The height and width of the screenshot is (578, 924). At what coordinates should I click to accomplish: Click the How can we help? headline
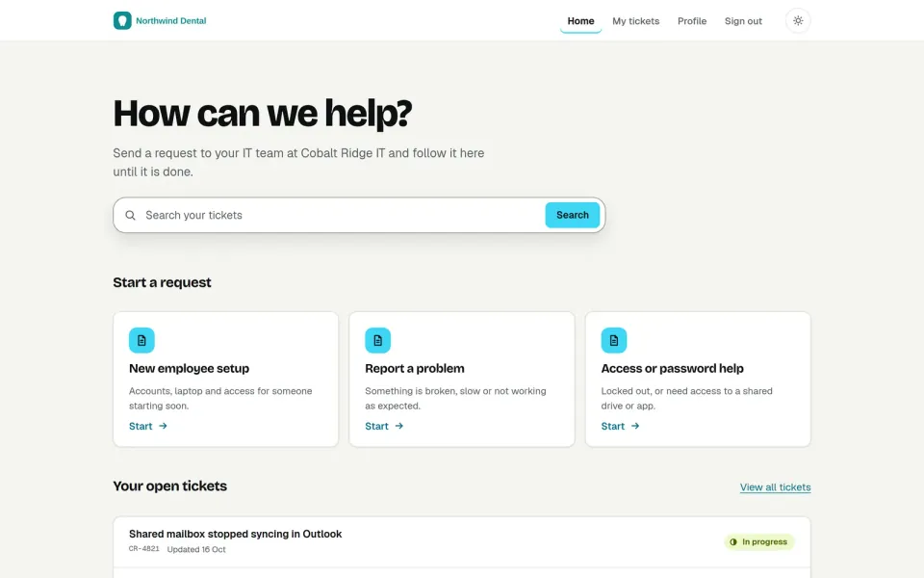tap(262, 114)
